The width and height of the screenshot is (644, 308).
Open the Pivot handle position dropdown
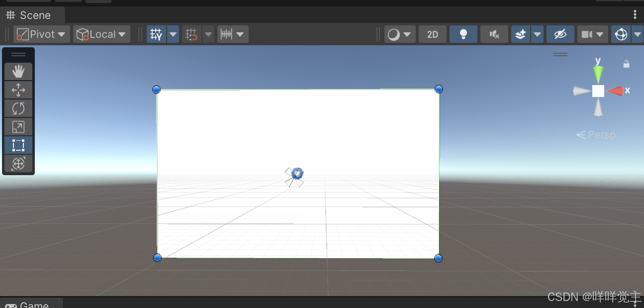click(x=41, y=34)
